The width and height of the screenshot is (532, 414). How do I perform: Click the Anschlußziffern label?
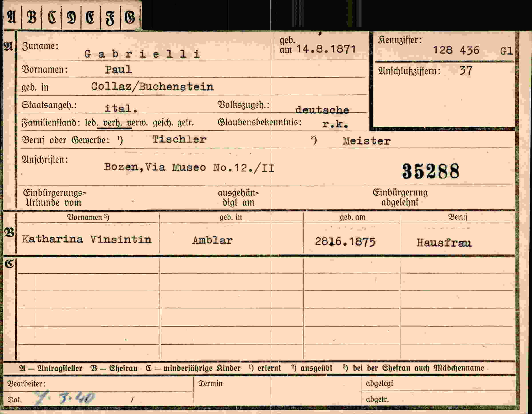(409, 71)
